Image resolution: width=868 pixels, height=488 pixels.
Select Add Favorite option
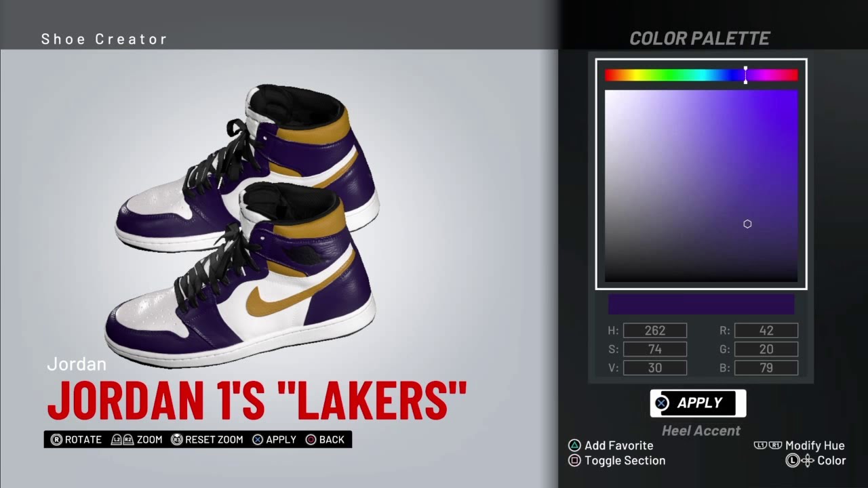(x=618, y=445)
